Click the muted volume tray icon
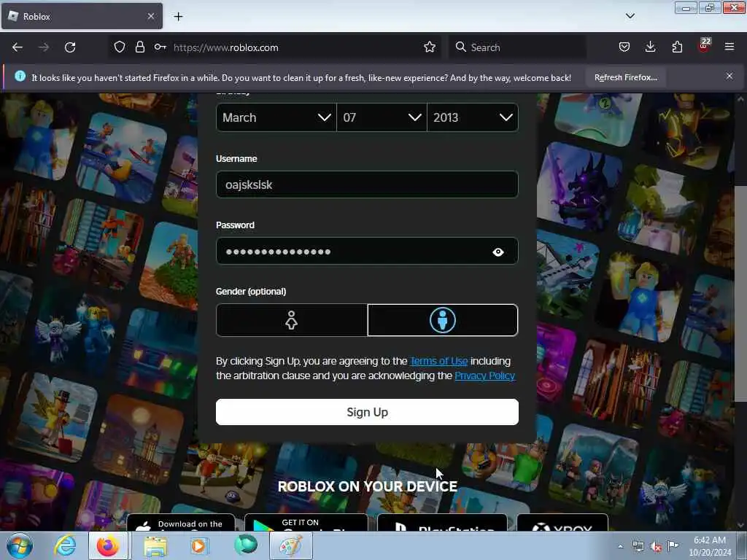The image size is (747, 560). (x=656, y=547)
